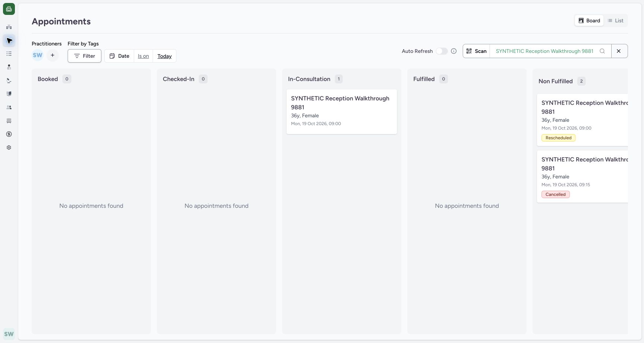
Task: Open the users group sidebar icon
Action: tap(9, 107)
